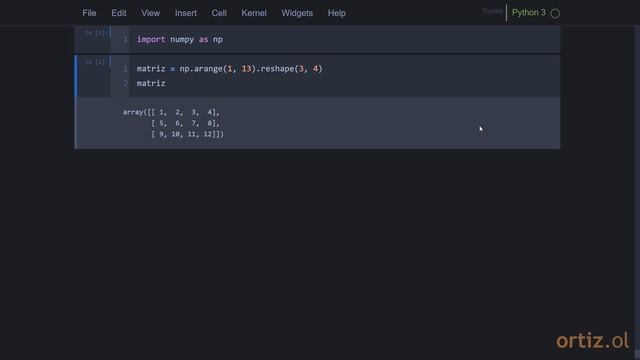Click the array output row '5, 6, 7, 8'
640x360 pixels.
186,123
